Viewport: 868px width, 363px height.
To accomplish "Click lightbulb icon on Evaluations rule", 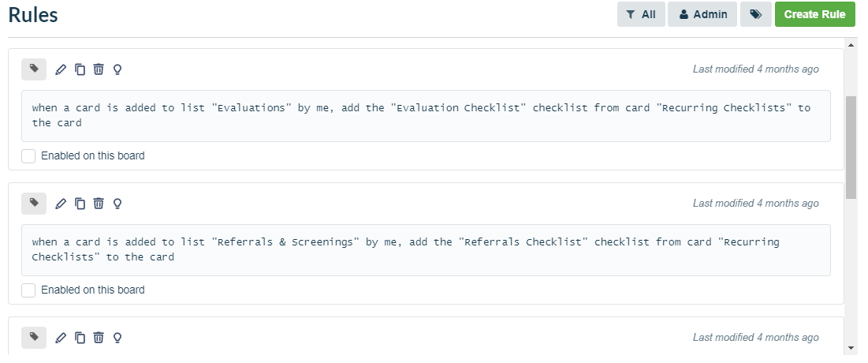I will 117,69.
